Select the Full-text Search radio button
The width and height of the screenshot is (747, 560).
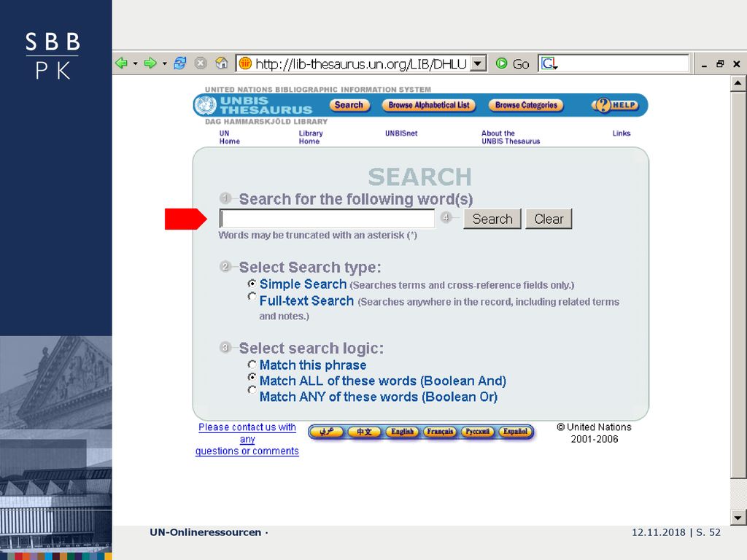tap(252, 296)
